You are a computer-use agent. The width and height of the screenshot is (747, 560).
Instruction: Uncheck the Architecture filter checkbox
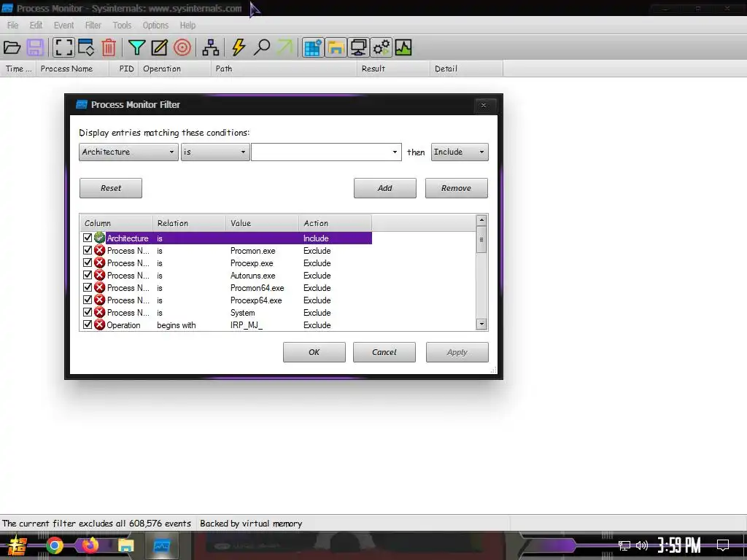pos(88,238)
